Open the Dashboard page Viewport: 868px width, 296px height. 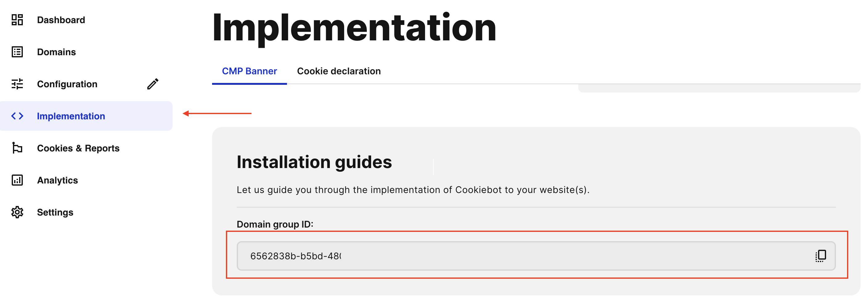pos(61,20)
